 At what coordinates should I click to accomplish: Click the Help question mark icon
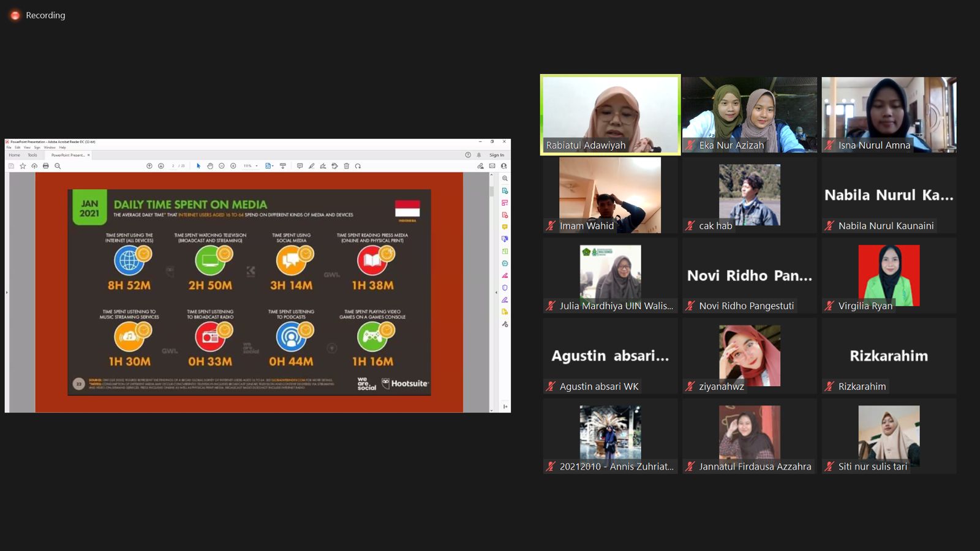tap(468, 155)
